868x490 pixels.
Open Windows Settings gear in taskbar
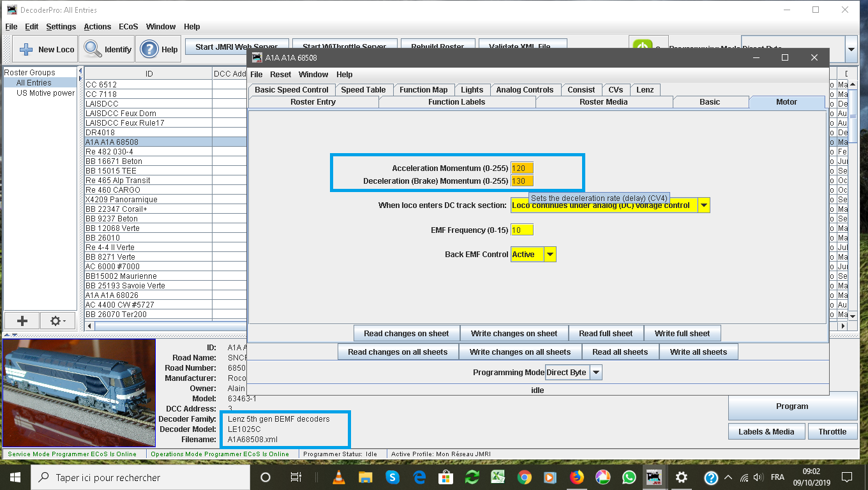pos(682,477)
